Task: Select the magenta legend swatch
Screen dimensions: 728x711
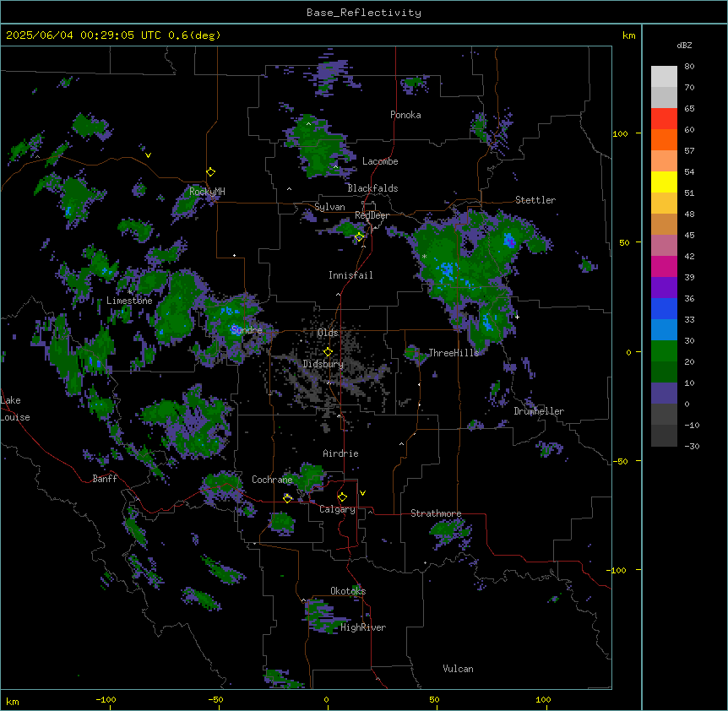Action: pos(664,266)
